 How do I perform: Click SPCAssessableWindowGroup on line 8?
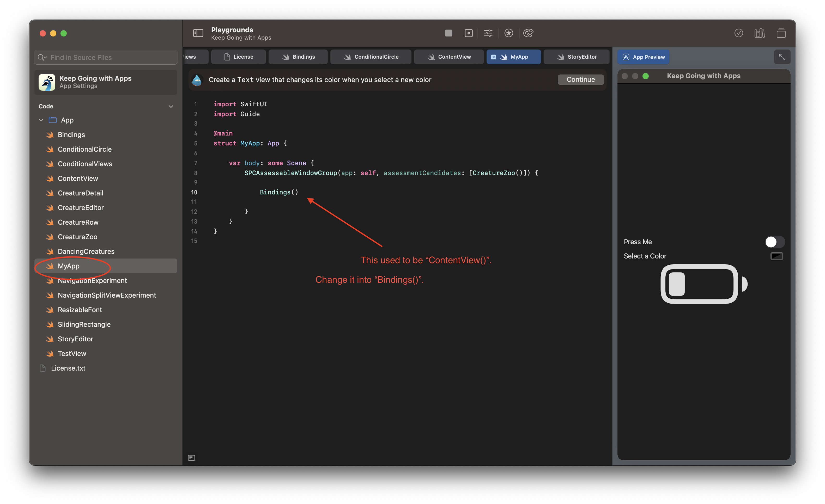tap(290, 173)
